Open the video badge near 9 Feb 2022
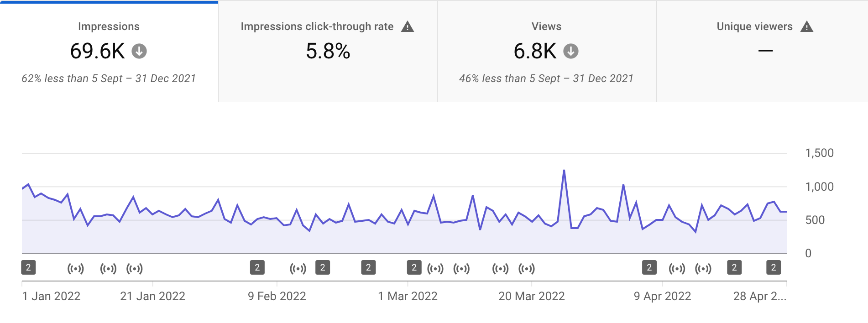Screen dimensions: 868x323 (x=257, y=267)
